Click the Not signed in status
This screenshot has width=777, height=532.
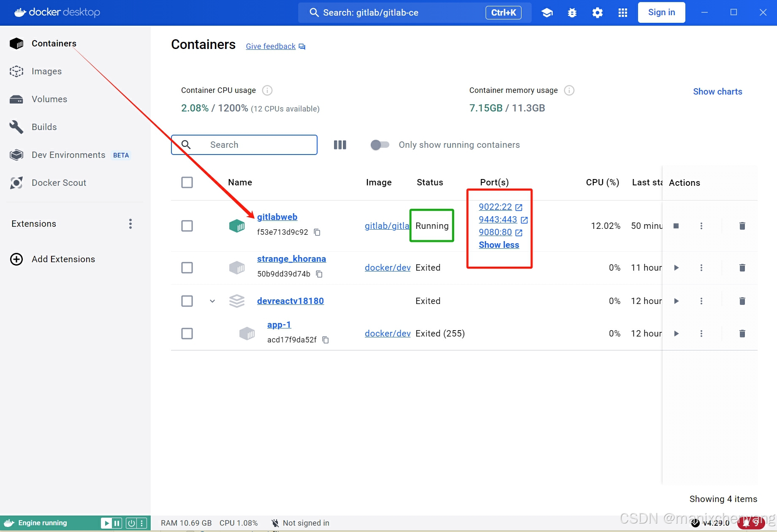point(300,523)
